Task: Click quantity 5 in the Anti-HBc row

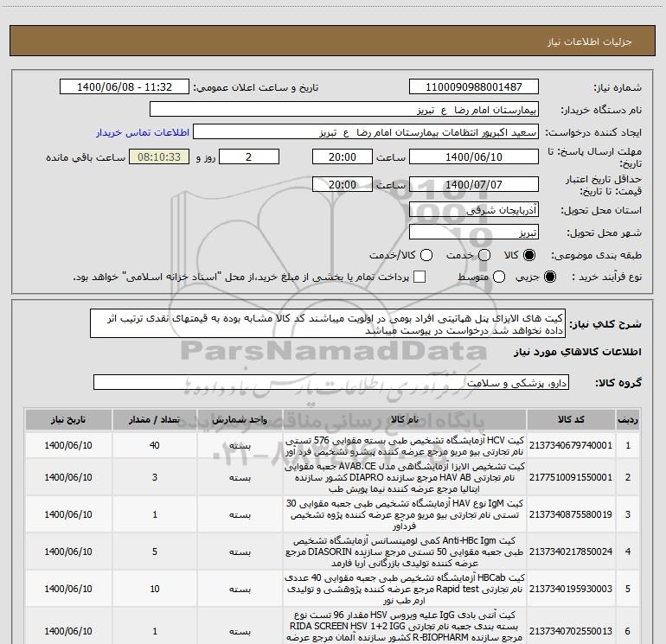Action: [155, 552]
